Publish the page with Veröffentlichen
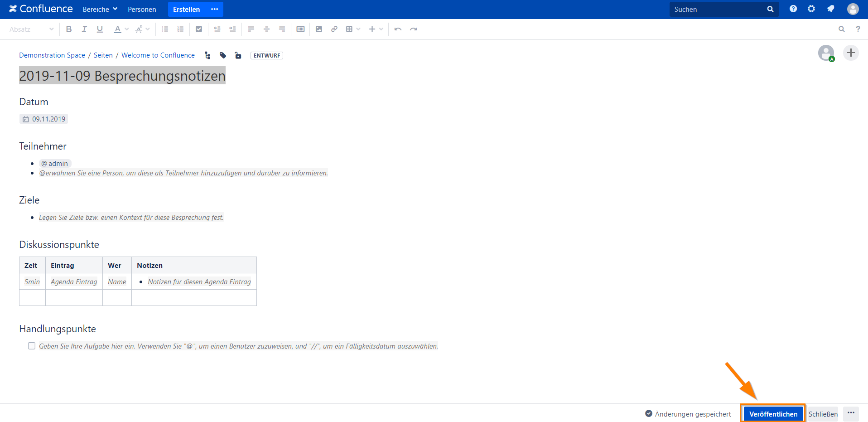This screenshot has width=868, height=422. 772,413
